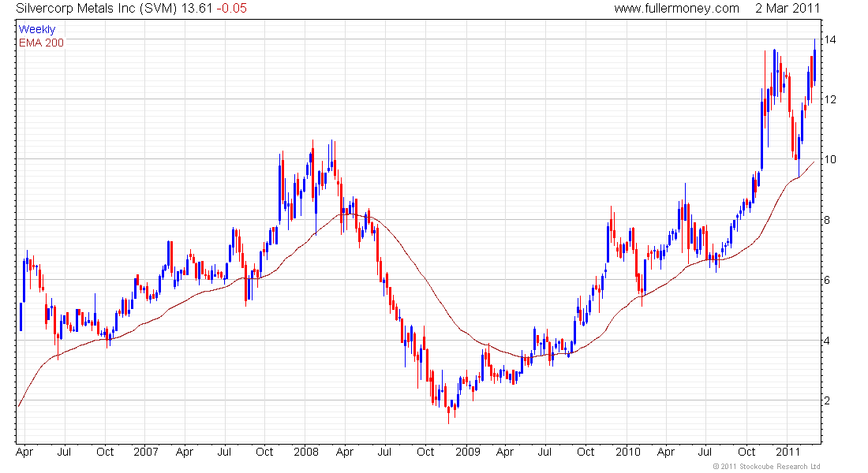This screenshot has width=868, height=473.
Task: Click the 8 price axis label
Action: tap(828, 220)
